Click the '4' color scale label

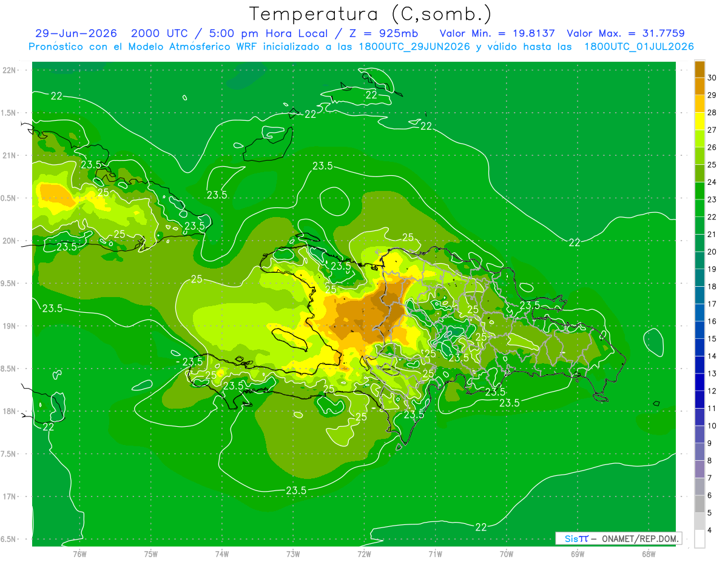point(710,530)
